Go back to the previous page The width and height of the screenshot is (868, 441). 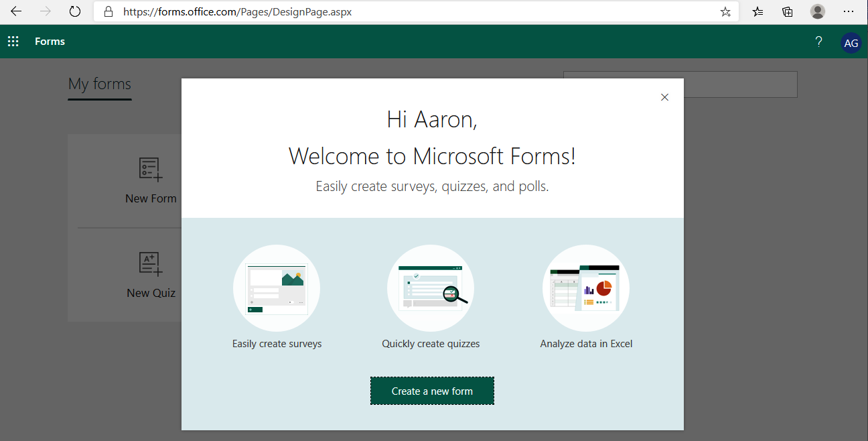coord(16,11)
